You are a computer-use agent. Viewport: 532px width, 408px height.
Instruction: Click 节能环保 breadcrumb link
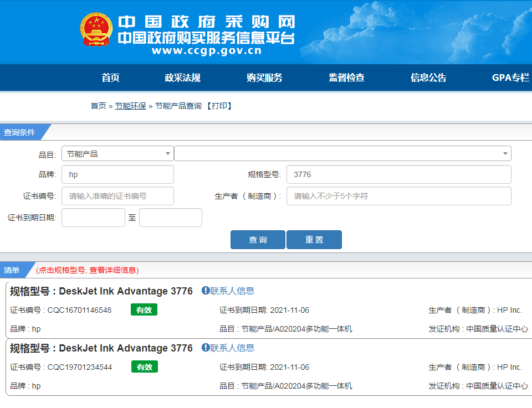[130, 106]
